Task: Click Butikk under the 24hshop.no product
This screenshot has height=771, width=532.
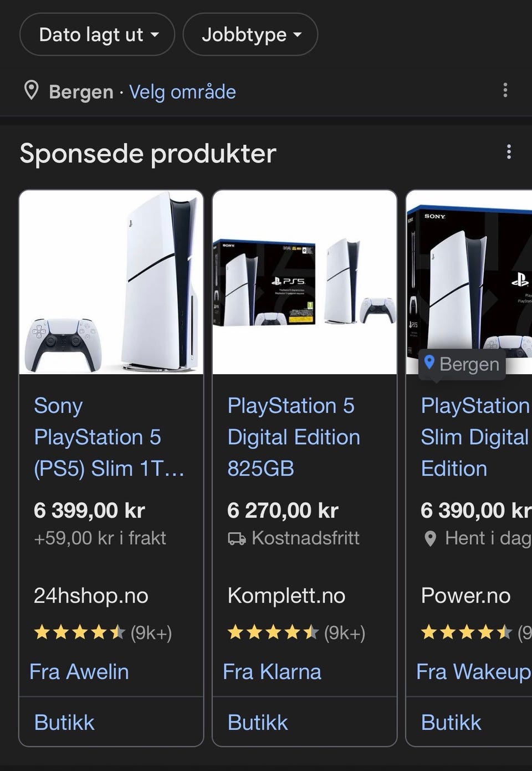Action: [x=64, y=722]
